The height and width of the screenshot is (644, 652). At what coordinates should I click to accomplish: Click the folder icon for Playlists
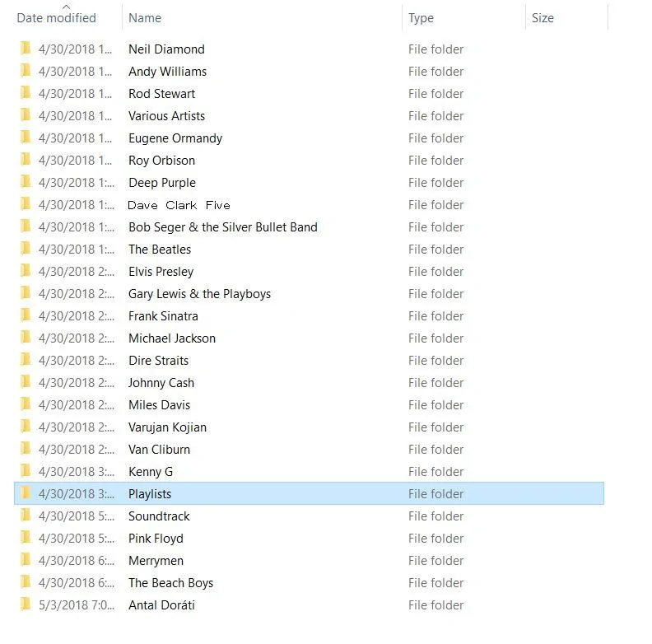(x=26, y=493)
